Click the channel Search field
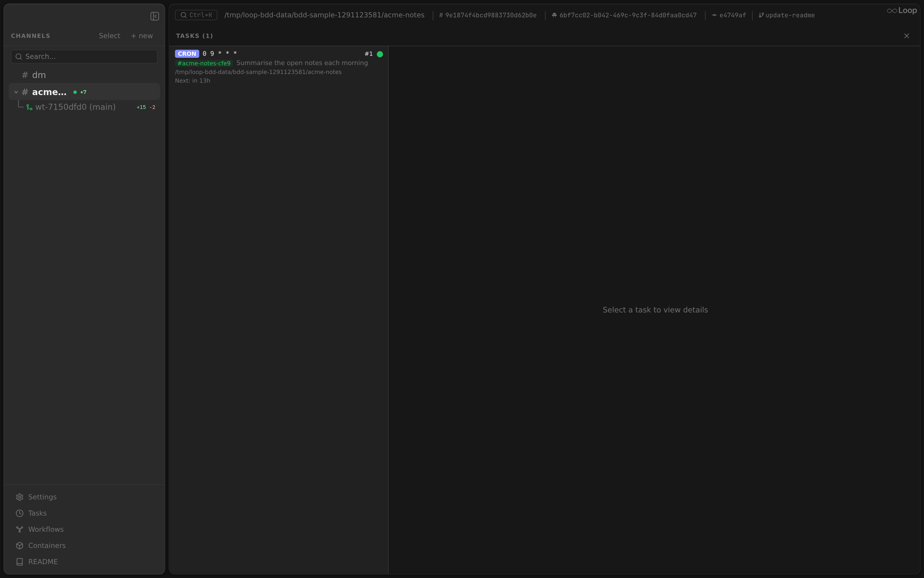Viewport: 924px width, 578px height. point(84,57)
